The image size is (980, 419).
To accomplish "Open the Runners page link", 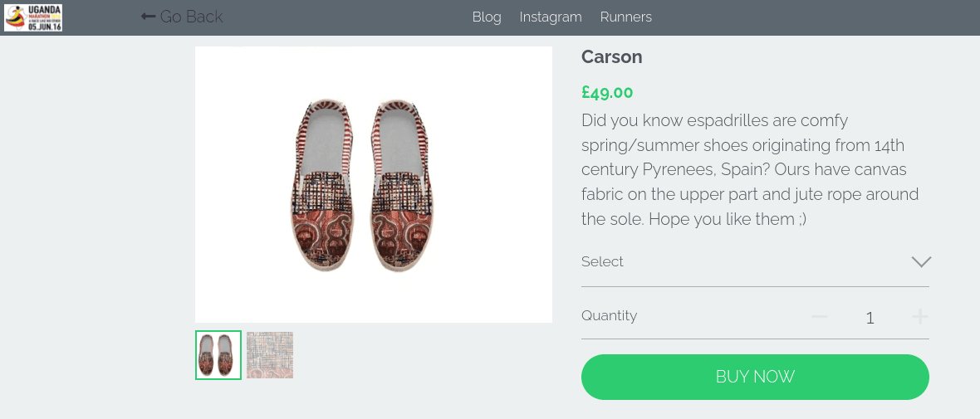I will coord(625,17).
